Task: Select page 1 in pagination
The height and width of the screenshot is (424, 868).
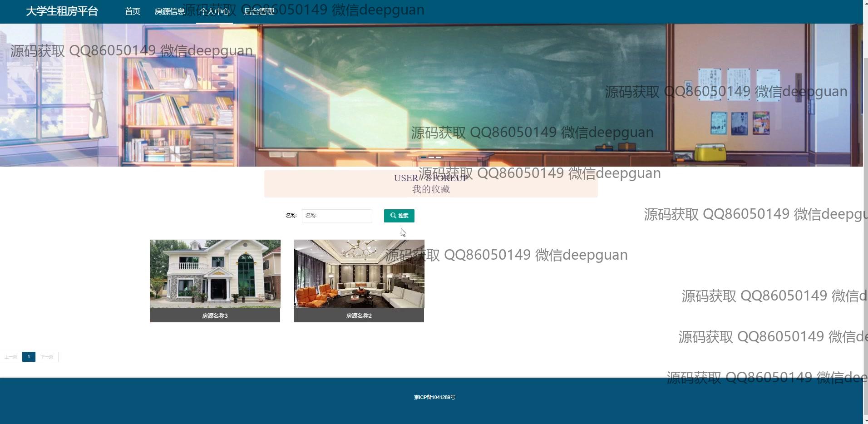Action: click(x=29, y=357)
